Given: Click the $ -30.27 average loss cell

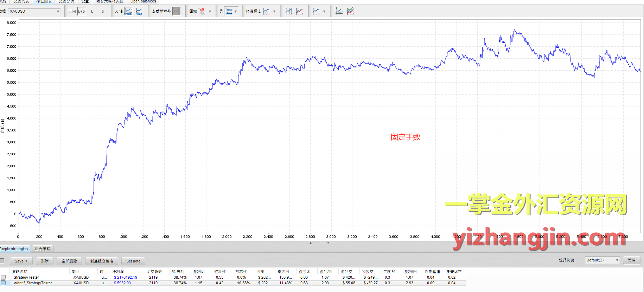Looking at the screenshot, I should coord(371,283).
